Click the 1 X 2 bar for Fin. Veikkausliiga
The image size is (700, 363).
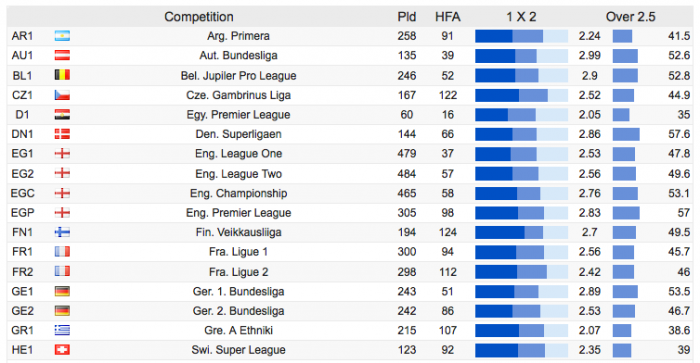tap(521, 232)
